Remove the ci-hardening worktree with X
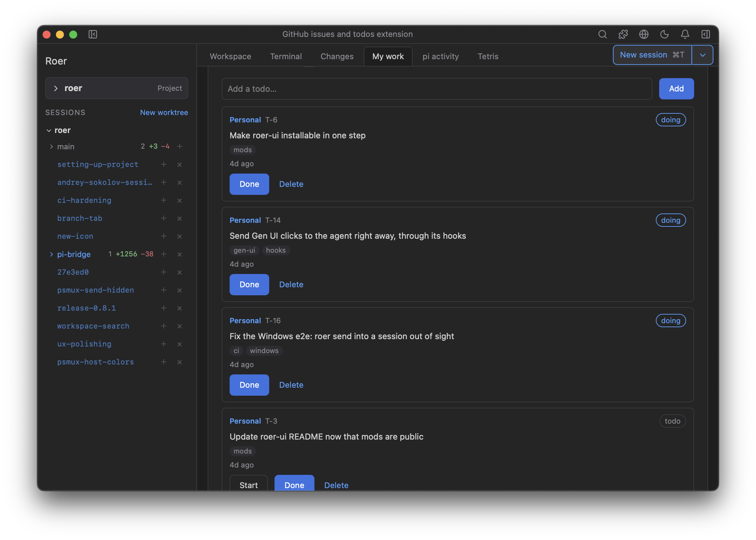The width and height of the screenshot is (756, 540). pyautogui.click(x=180, y=201)
